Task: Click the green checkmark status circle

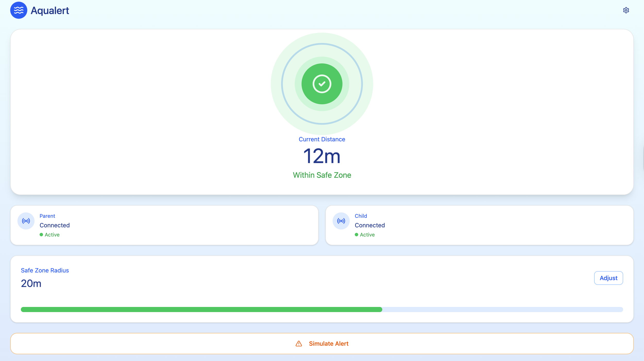Action: 322,84
